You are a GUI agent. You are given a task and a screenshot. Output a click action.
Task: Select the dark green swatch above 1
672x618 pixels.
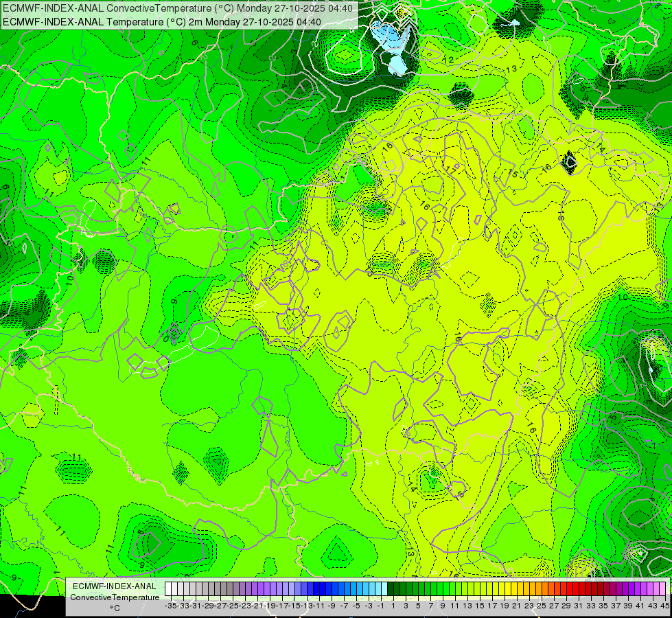pyautogui.click(x=391, y=589)
